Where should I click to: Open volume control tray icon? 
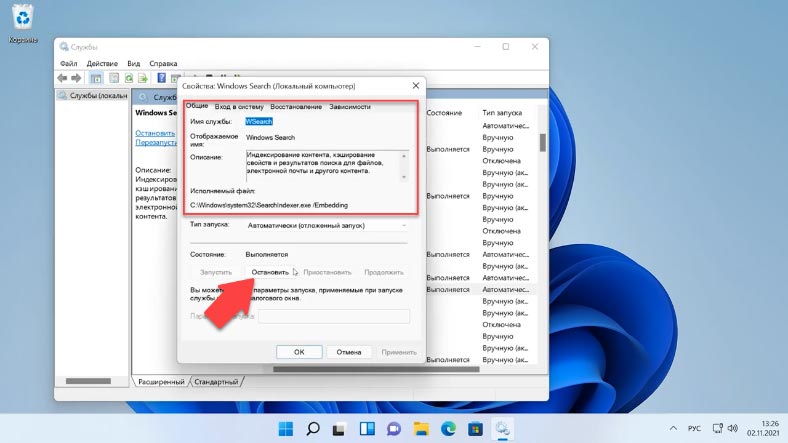point(733,428)
